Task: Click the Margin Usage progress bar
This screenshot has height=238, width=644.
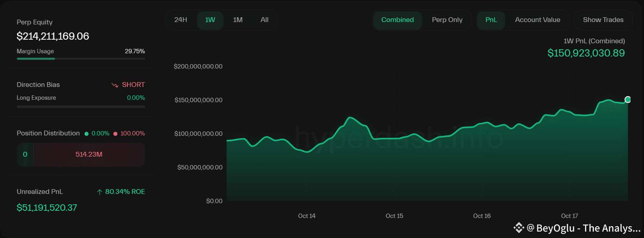Action: point(81,59)
